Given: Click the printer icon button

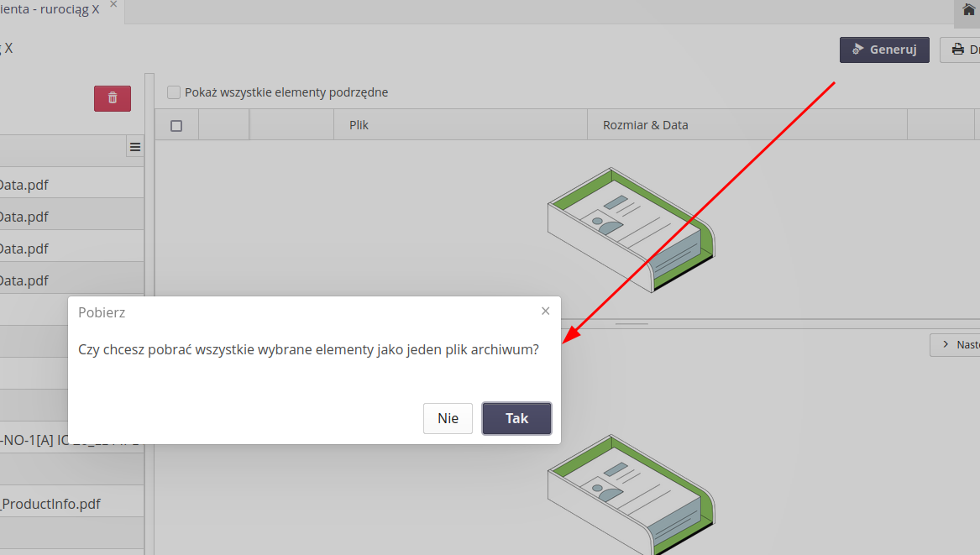Looking at the screenshot, I should pyautogui.click(x=959, y=50).
